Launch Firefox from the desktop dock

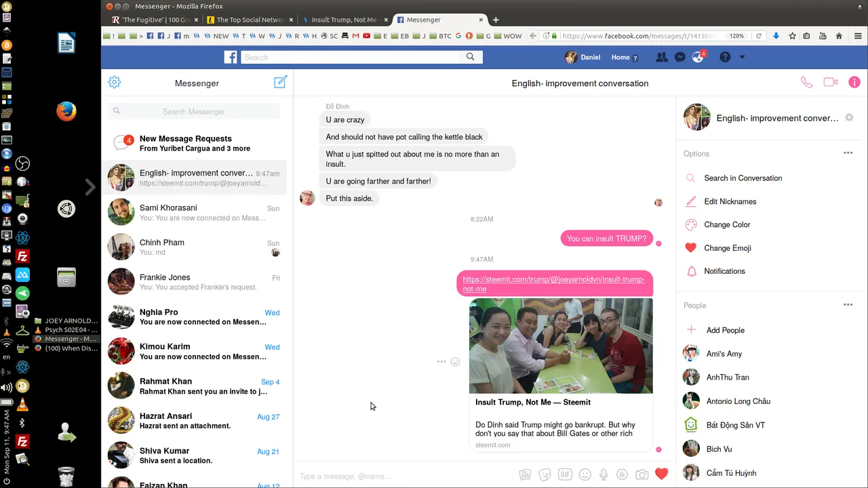66,111
